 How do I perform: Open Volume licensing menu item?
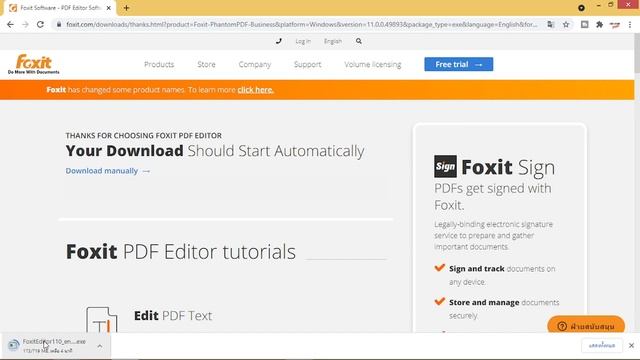pyautogui.click(x=373, y=64)
